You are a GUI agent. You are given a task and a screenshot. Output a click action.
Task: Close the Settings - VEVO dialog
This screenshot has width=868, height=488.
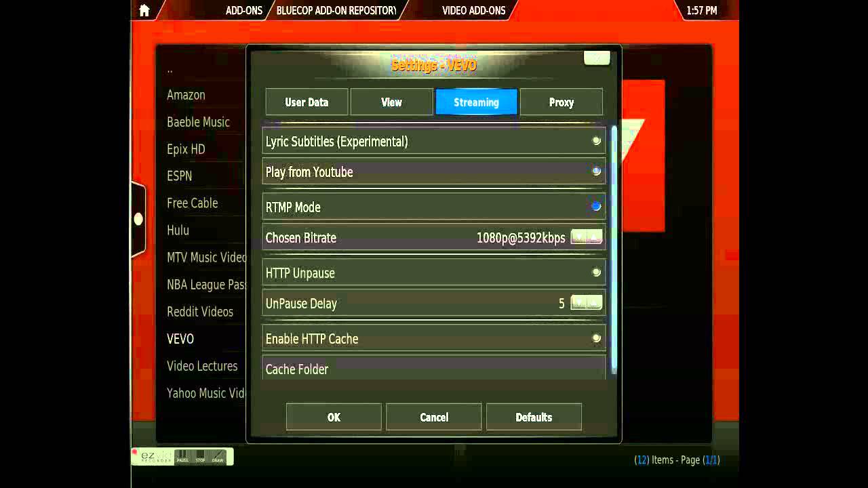(x=597, y=58)
